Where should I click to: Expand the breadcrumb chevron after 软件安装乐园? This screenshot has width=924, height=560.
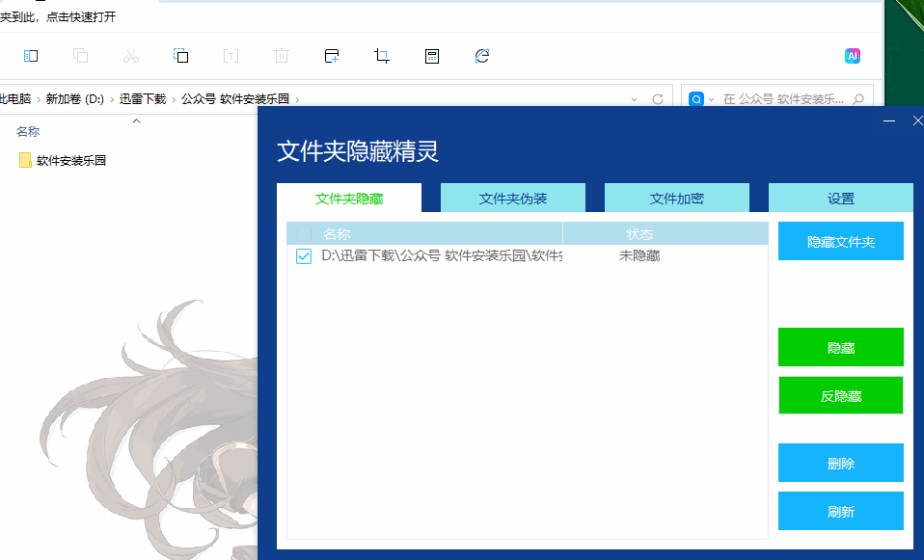coord(297,99)
